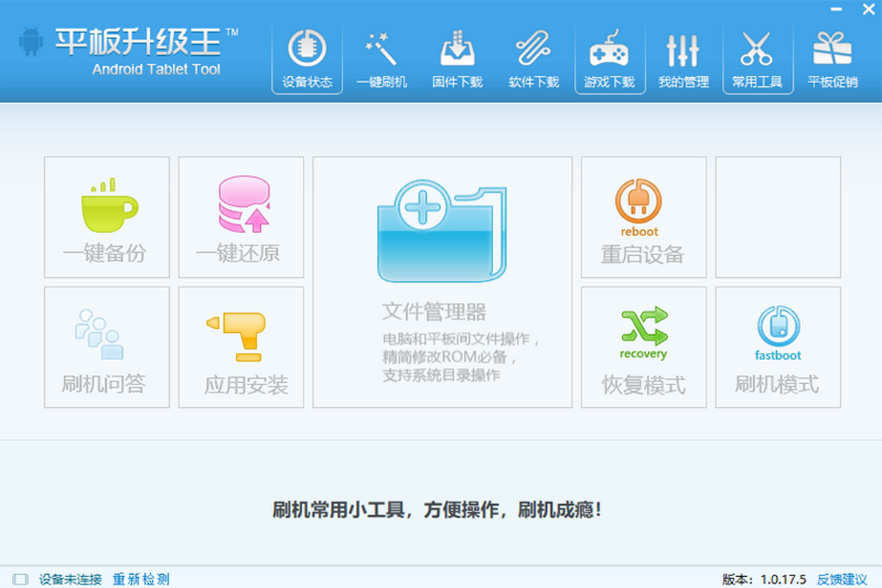Click the 重新检测 re-detect link
This screenshot has height=588, width=882.
click(141, 579)
